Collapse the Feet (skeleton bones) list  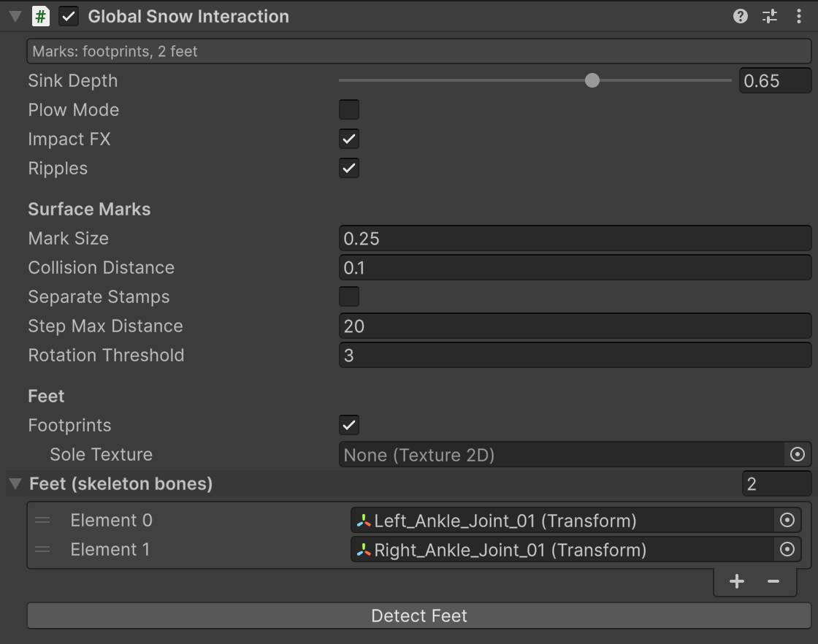tap(15, 483)
